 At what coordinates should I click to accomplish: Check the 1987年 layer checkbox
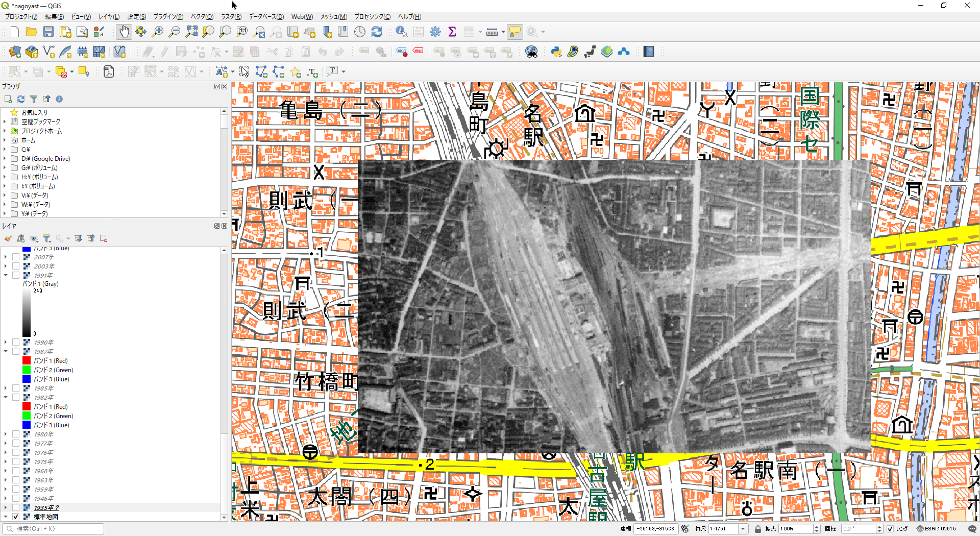[16, 351]
